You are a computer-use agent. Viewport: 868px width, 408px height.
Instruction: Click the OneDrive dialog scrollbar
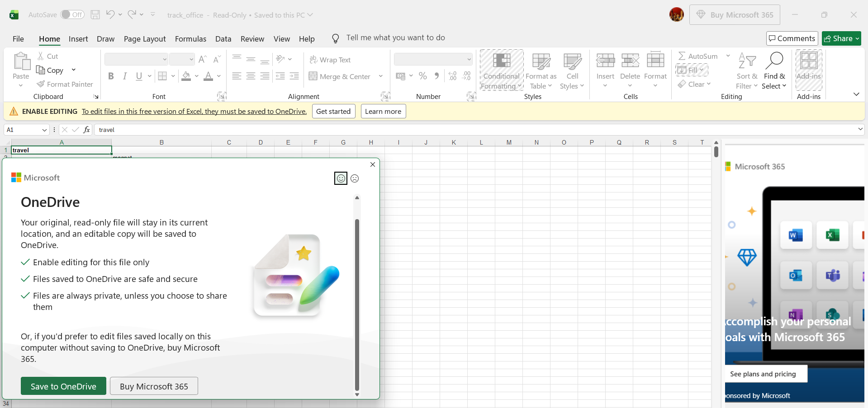tap(357, 305)
